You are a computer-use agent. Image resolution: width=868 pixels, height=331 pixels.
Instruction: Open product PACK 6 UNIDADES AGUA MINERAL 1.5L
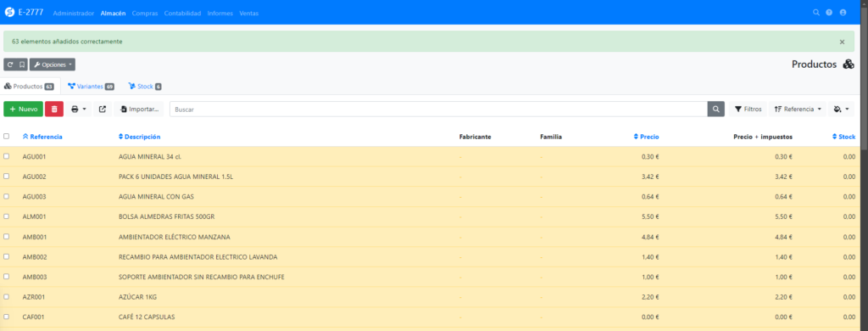coord(175,177)
